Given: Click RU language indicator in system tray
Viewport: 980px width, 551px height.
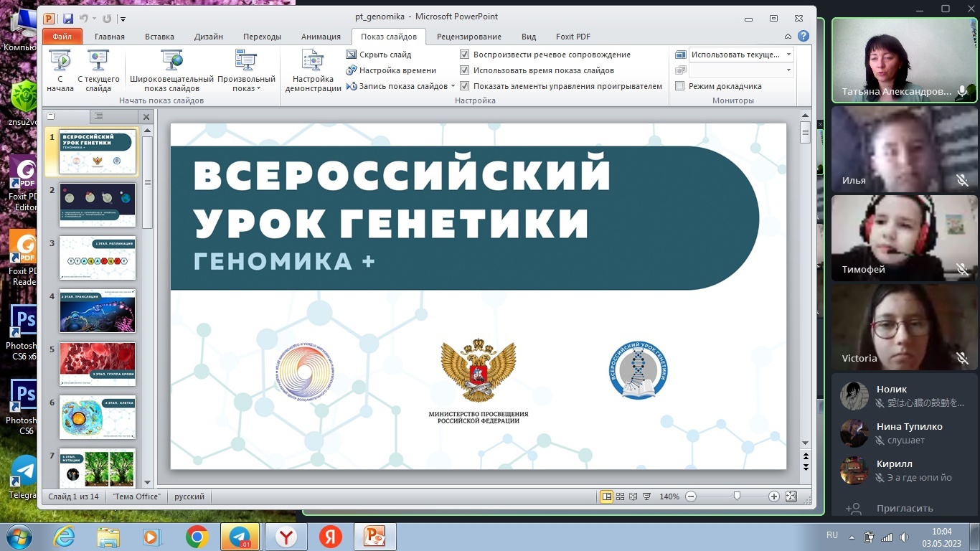Looking at the screenshot, I should pos(832,535).
